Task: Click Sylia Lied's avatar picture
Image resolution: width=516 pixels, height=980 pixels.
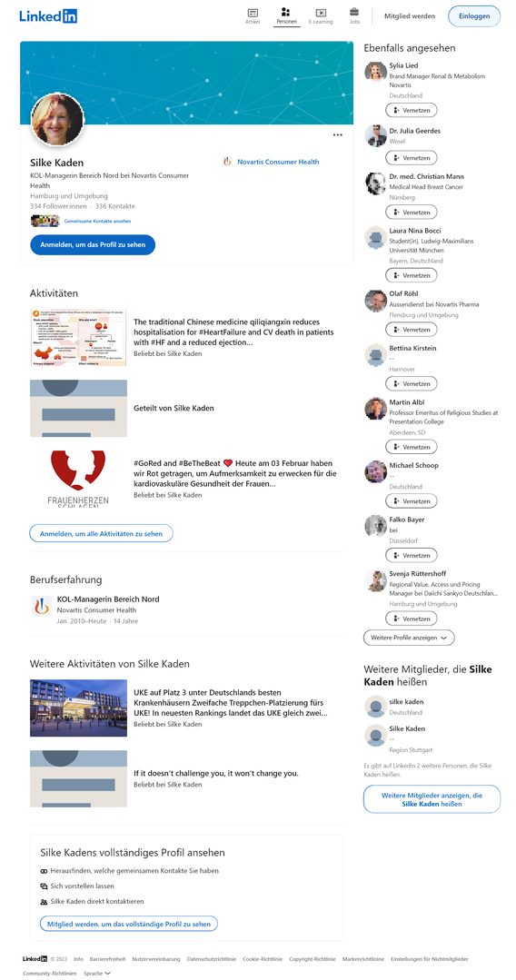Action: (375, 72)
